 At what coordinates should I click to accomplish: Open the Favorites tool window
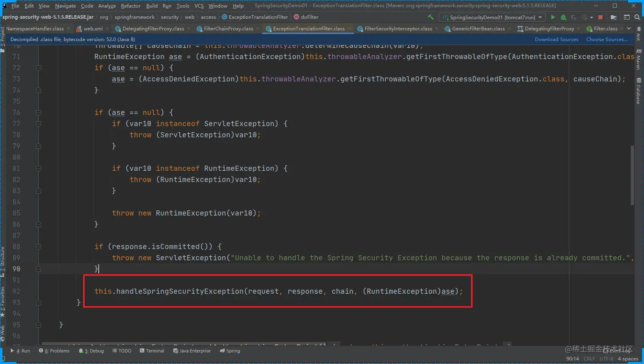click(3, 302)
